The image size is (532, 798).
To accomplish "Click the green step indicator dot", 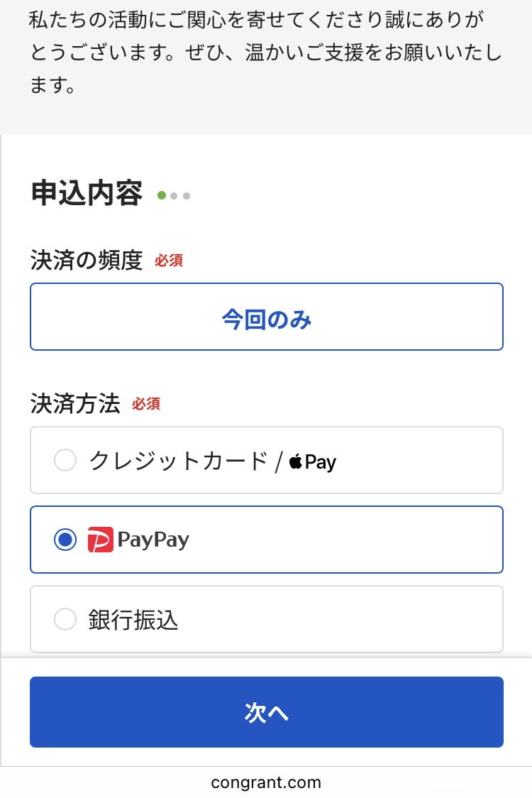I will pyautogui.click(x=162, y=195).
